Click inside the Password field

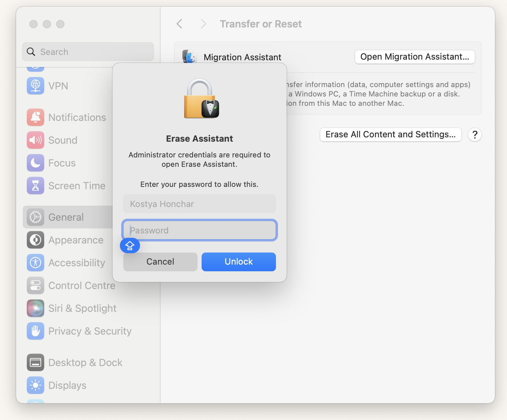(199, 230)
